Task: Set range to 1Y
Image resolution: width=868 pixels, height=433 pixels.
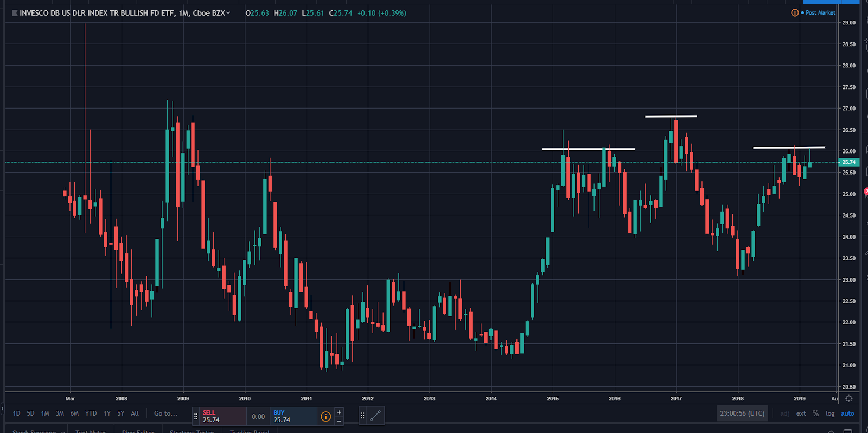Action: point(107,413)
